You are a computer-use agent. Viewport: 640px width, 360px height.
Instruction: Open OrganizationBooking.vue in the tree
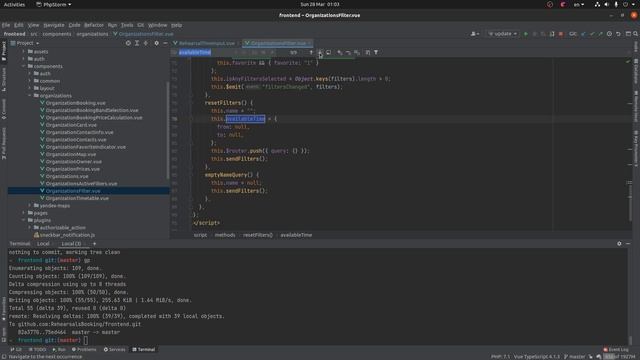click(76, 103)
